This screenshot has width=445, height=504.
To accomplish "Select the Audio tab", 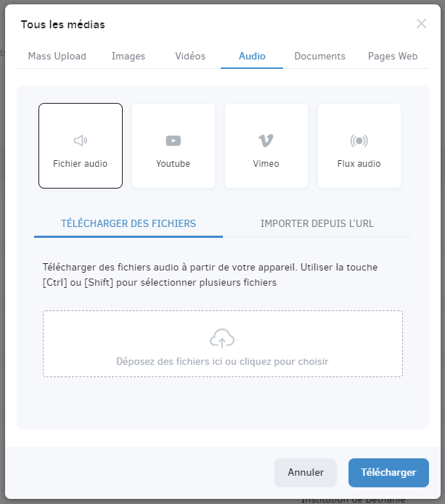I will 252,57.
